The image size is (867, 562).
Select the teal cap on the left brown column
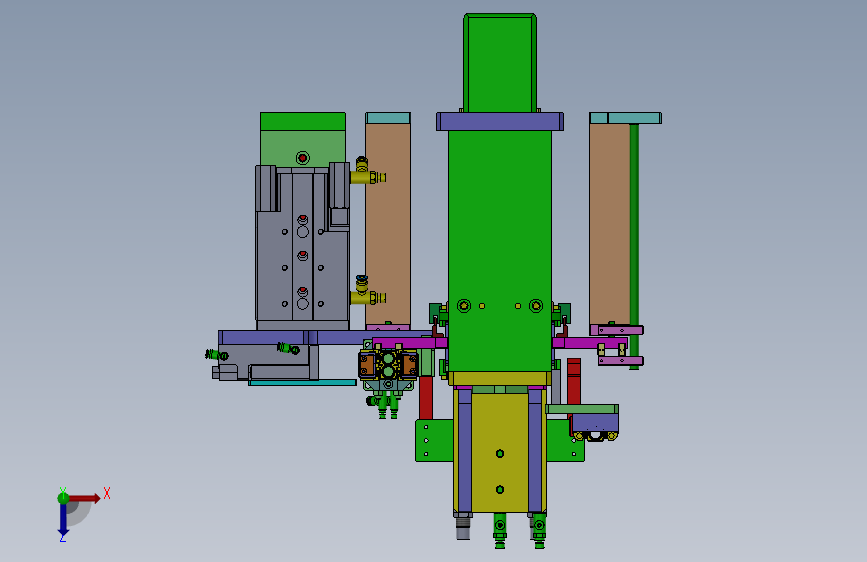388,118
